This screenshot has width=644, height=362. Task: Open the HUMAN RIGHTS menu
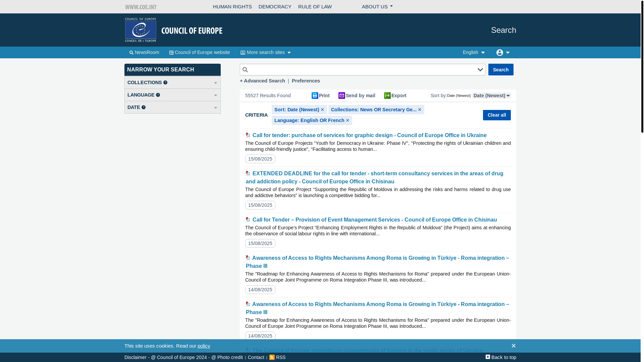(x=232, y=7)
